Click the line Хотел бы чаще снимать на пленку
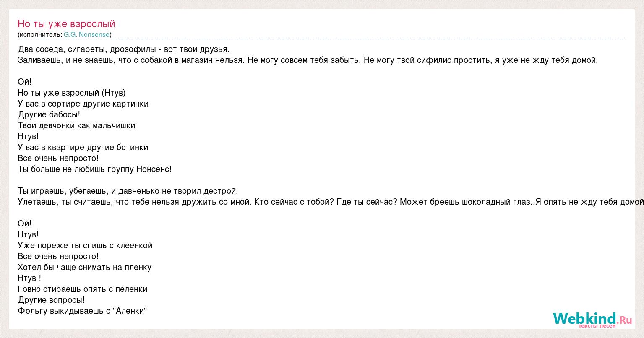 tap(85, 267)
